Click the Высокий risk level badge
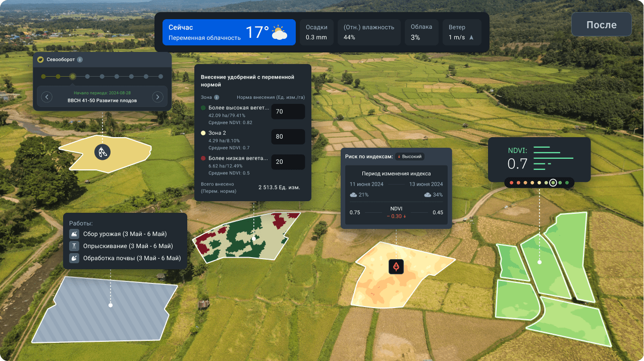 409,157
